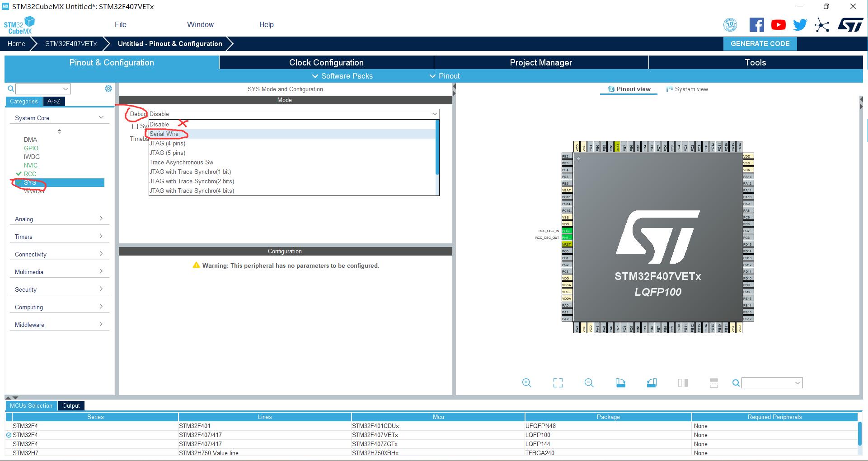Viewport: 868px width, 461px height.
Task: Open the Window menu
Action: point(200,24)
